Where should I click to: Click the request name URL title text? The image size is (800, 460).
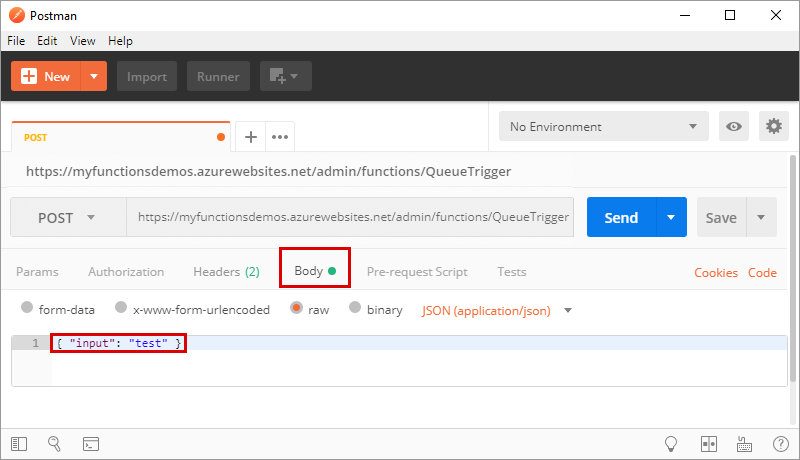pyautogui.click(x=268, y=171)
